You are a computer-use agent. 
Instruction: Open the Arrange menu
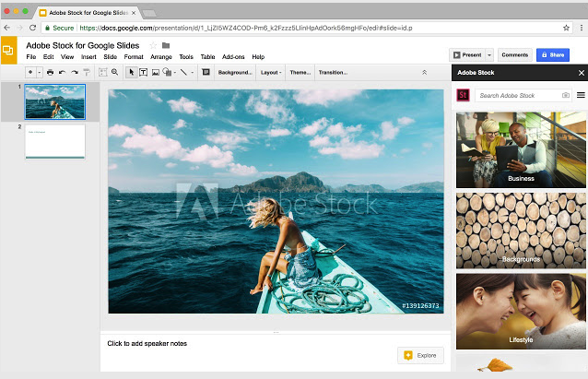(161, 56)
